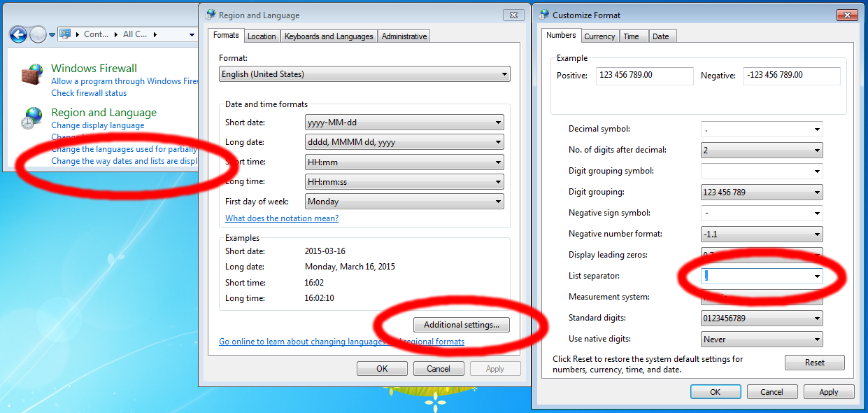Open the recent pages arrow beside Forward
Viewport: 868px width, 413px height.
point(52,35)
